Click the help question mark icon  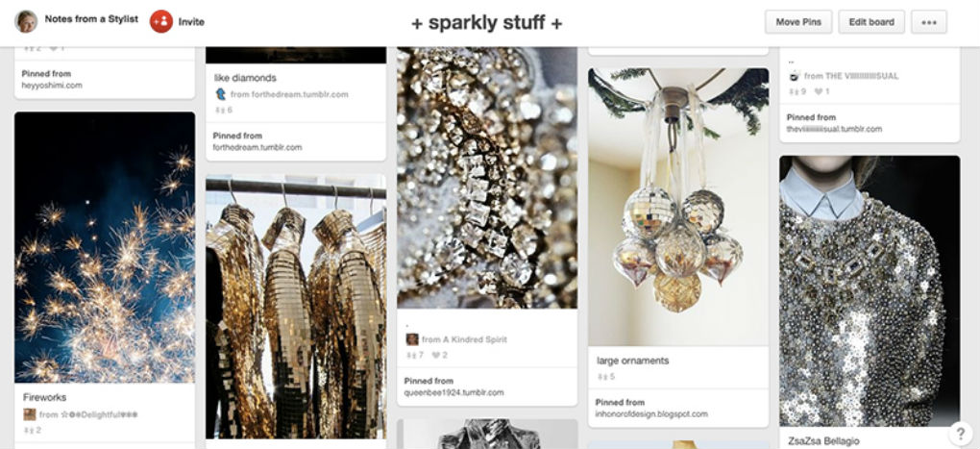click(x=960, y=433)
